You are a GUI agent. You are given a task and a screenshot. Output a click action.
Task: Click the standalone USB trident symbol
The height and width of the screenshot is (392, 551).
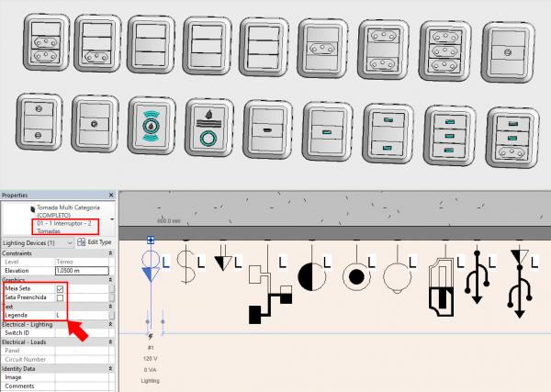(x=477, y=277)
